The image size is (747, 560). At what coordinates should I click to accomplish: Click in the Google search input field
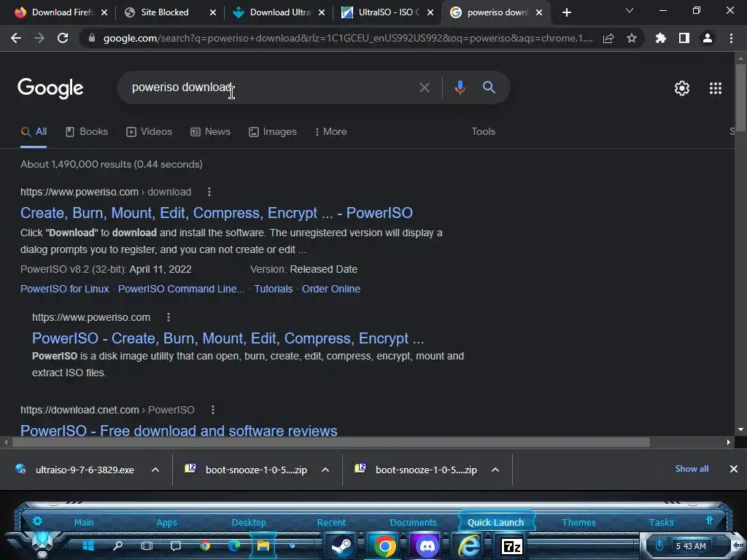coord(271,87)
